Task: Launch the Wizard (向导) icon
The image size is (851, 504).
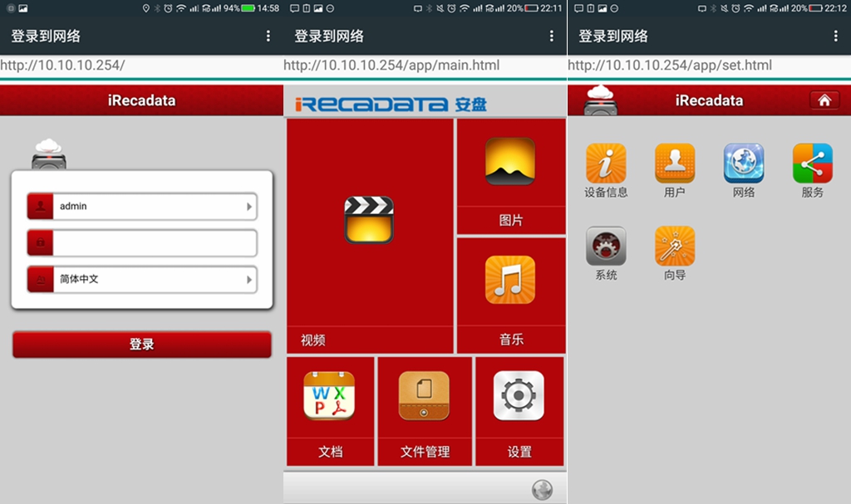Action: tap(675, 247)
